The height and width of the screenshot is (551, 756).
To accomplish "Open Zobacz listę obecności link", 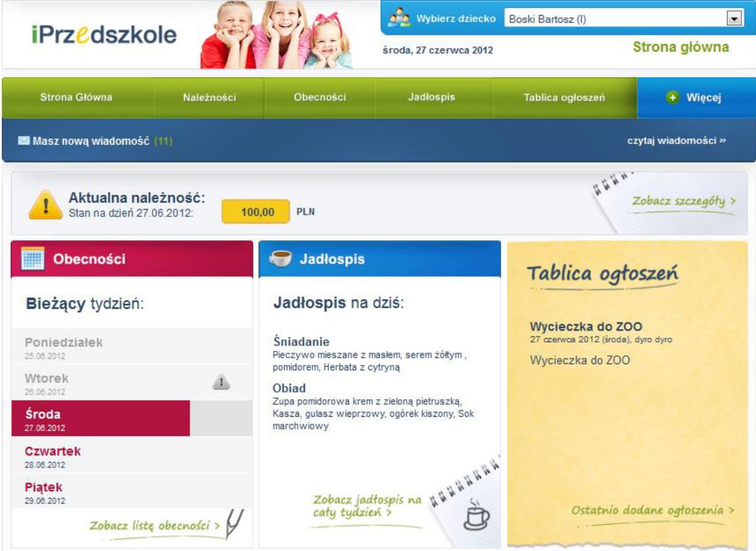I will coord(155,526).
